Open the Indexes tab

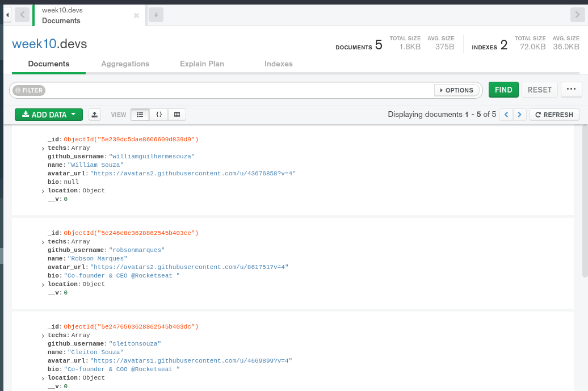point(279,64)
